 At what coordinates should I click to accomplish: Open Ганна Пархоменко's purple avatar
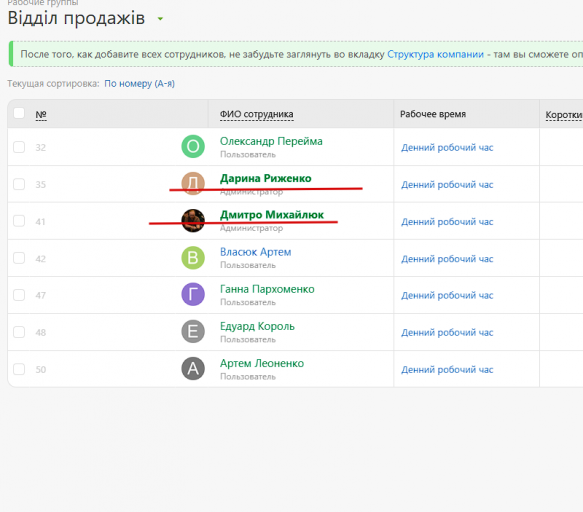point(193,294)
